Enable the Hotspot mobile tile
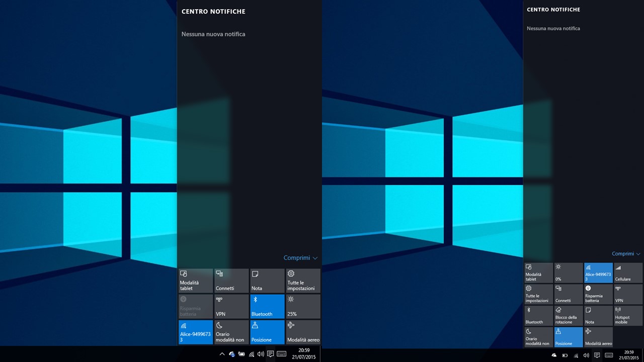 628,316
